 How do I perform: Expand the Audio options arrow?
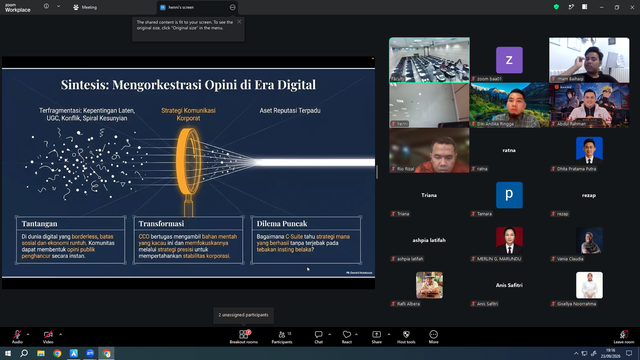pyautogui.click(x=28, y=334)
